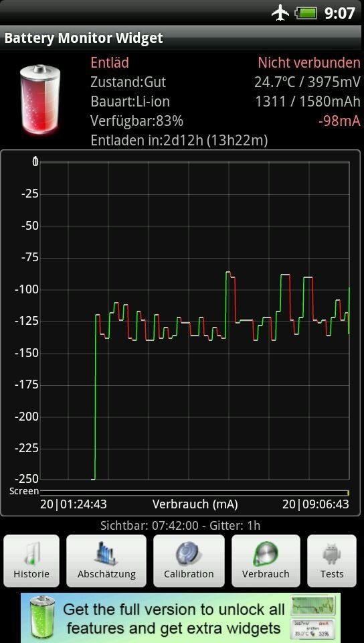
Task: Select the Verbrauch consumption button
Action: (266, 561)
